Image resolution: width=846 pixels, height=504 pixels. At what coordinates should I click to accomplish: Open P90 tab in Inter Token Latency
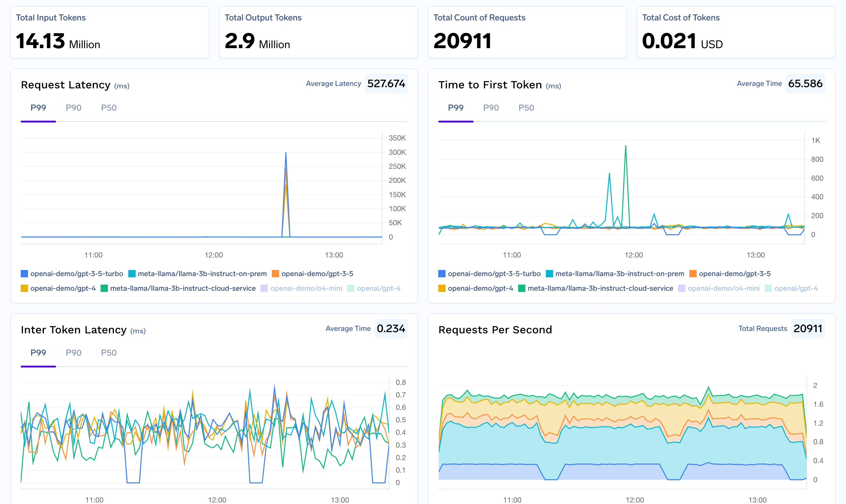coord(73,353)
